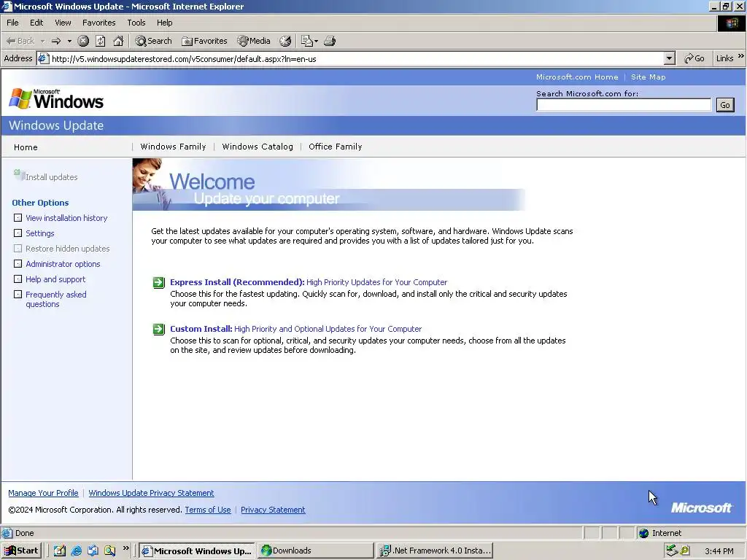Open Frequently asked questions link
The width and height of the screenshot is (747, 560).
55,299
